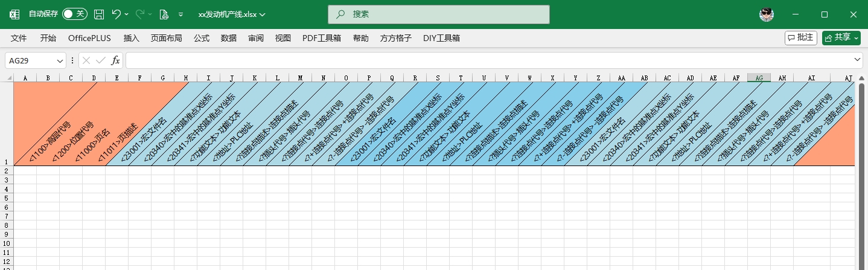The width and height of the screenshot is (868, 270).
Task: Click the 共享 share button
Action: (841, 37)
